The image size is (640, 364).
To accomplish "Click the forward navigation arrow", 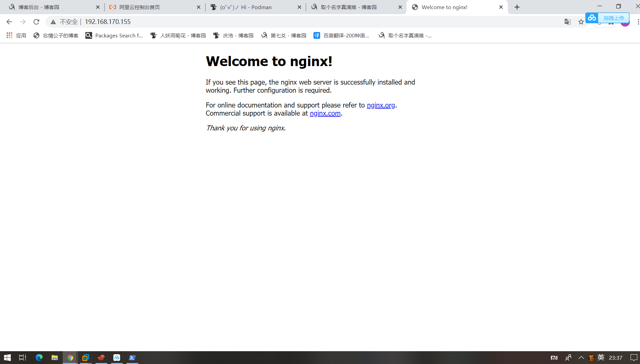I will 23,22.
